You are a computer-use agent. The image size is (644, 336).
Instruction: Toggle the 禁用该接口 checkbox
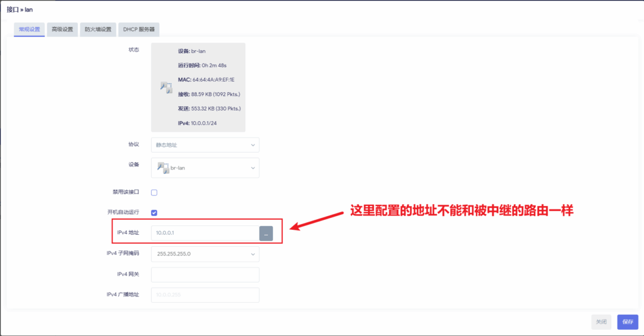tap(154, 192)
